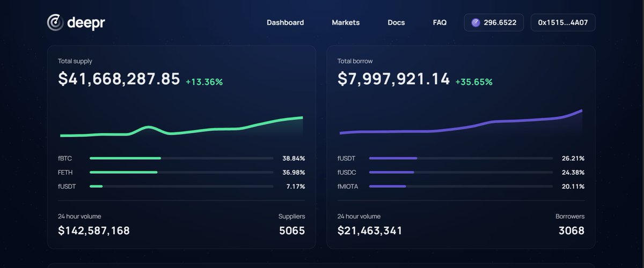The height and width of the screenshot is (268, 644).
Task: Click the +13.36% supply change
Action: coord(204,82)
